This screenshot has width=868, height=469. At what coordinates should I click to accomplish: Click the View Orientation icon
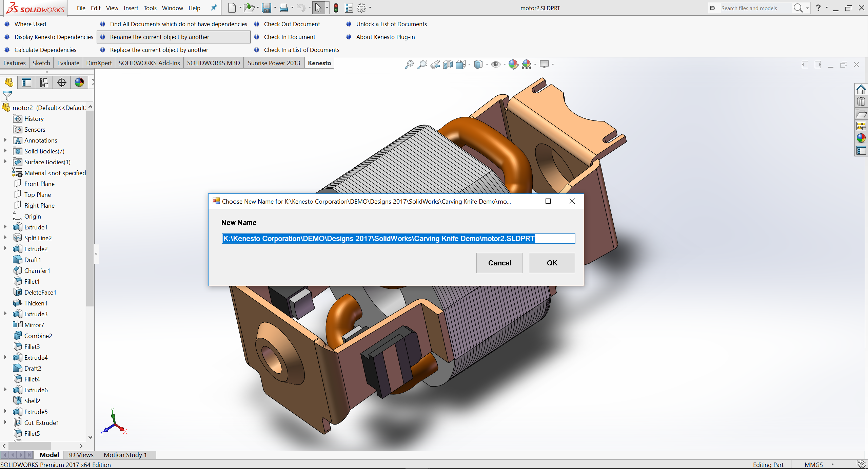[461, 64]
